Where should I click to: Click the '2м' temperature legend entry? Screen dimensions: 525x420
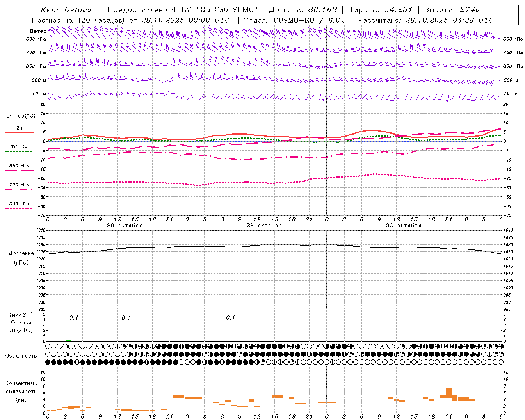tap(19, 128)
